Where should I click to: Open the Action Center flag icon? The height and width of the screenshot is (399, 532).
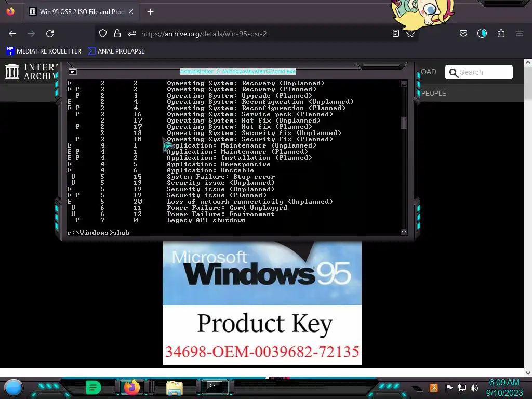pyautogui.click(x=449, y=388)
